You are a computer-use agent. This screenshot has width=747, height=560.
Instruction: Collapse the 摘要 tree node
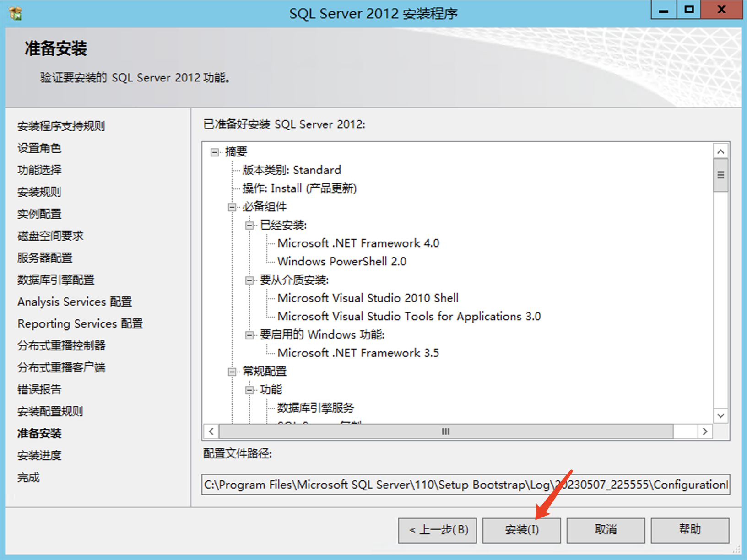pyautogui.click(x=214, y=152)
